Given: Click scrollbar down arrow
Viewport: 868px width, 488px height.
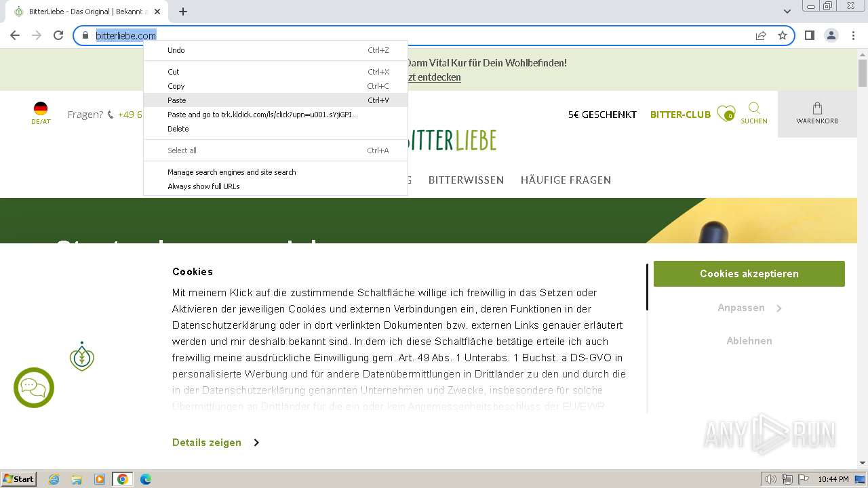Looking at the screenshot, I should pos(863,463).
